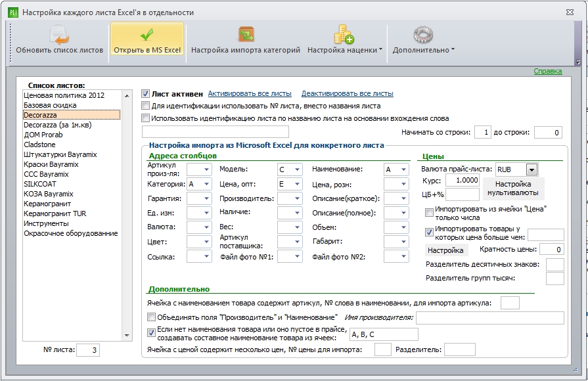Click the 'Курс' value field
The width and height of the screenshot is (588, 381).
(463, 181)
